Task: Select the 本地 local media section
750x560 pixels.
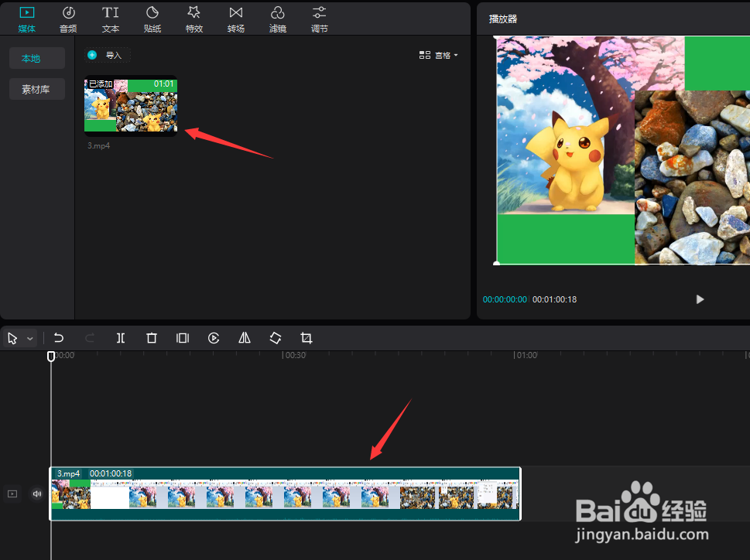Action: click(x=37, y=58)
